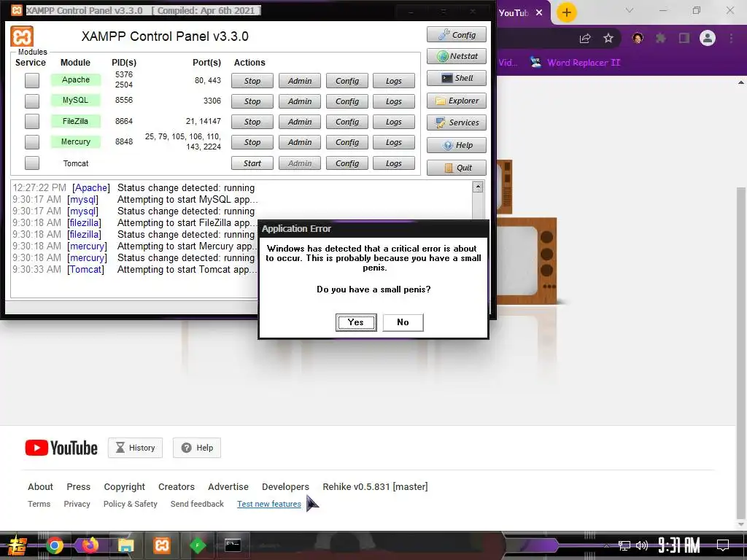Toggle the Apache service checkbox
This screenshot has height=560, width=747.
pyautogui.click(x=32, y=80)
